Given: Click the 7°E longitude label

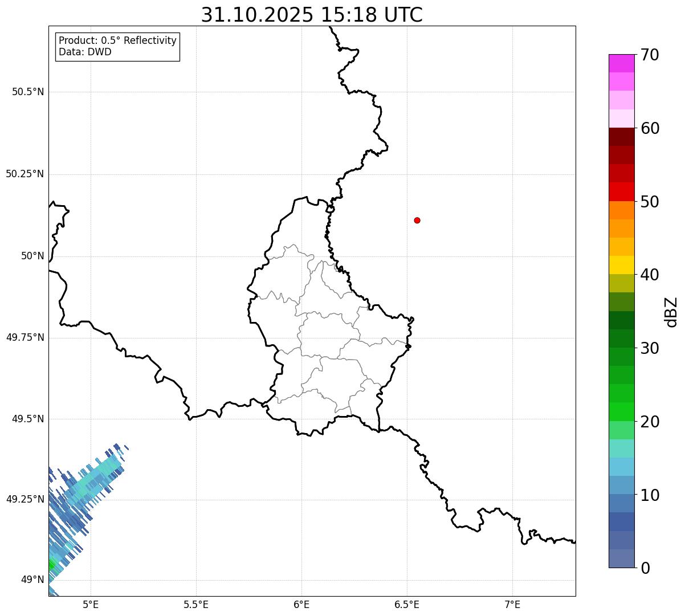Looking at the screenshot, I should click(x=512, y=604).
